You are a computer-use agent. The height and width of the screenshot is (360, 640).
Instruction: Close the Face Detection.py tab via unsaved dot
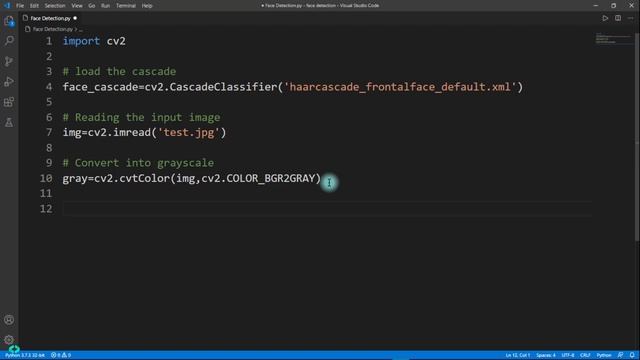coord(75,18)
